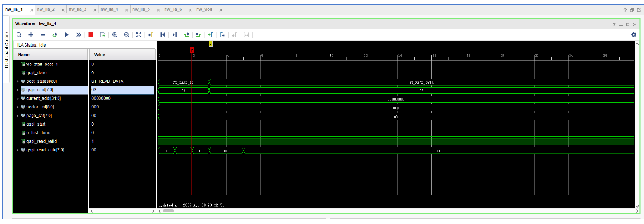Maximize the Waveform - hw_ila_1 panel
Screen dimensions: 644x224
coord(627,24)
